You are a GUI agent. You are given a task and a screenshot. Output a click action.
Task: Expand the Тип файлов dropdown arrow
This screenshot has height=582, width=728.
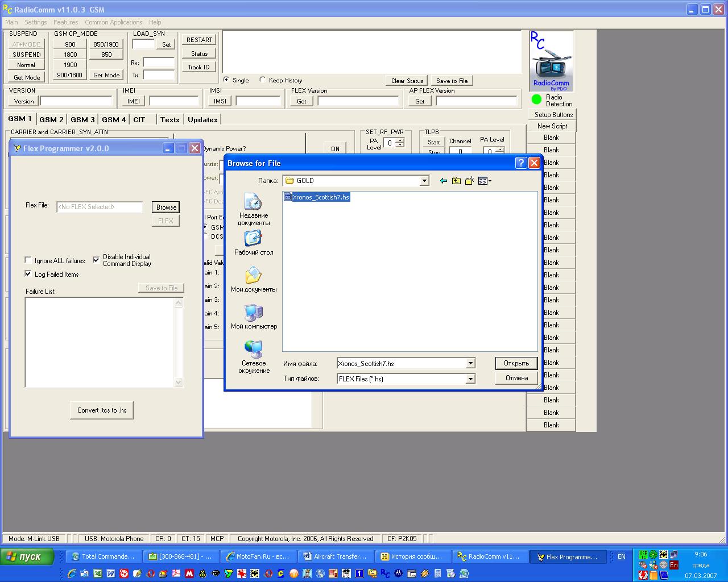470,379
